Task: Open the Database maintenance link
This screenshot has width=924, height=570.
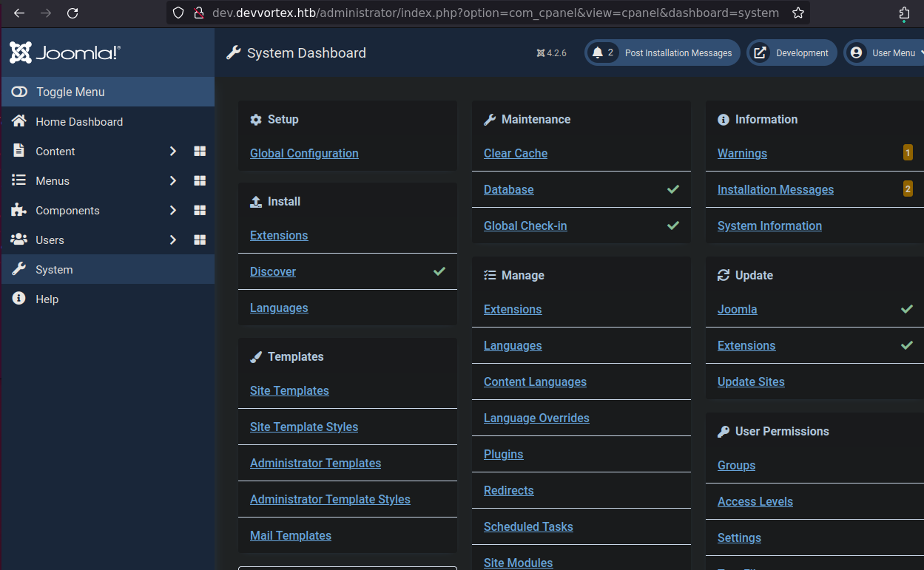Action: coord(509,189)
